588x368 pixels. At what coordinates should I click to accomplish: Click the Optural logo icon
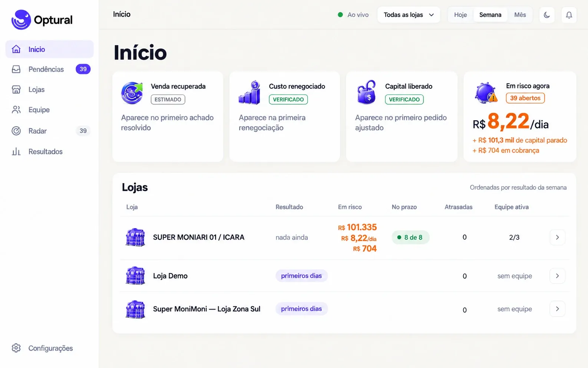click(21, 20)
